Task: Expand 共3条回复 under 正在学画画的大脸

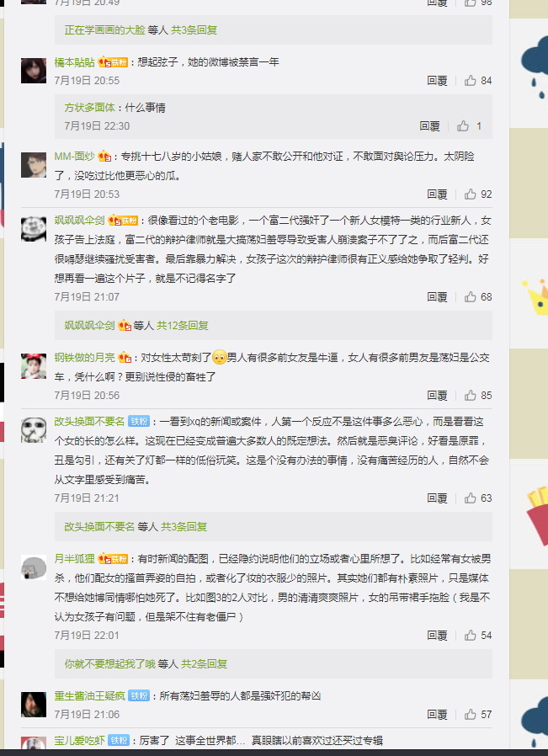Action: [194, 30]
